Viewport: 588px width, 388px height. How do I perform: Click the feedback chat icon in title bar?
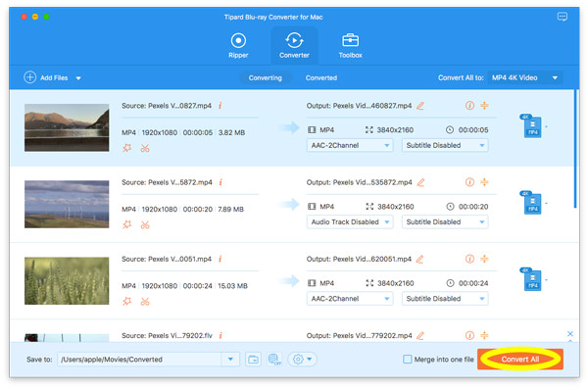pyautogui.click(x=563, y=17)
